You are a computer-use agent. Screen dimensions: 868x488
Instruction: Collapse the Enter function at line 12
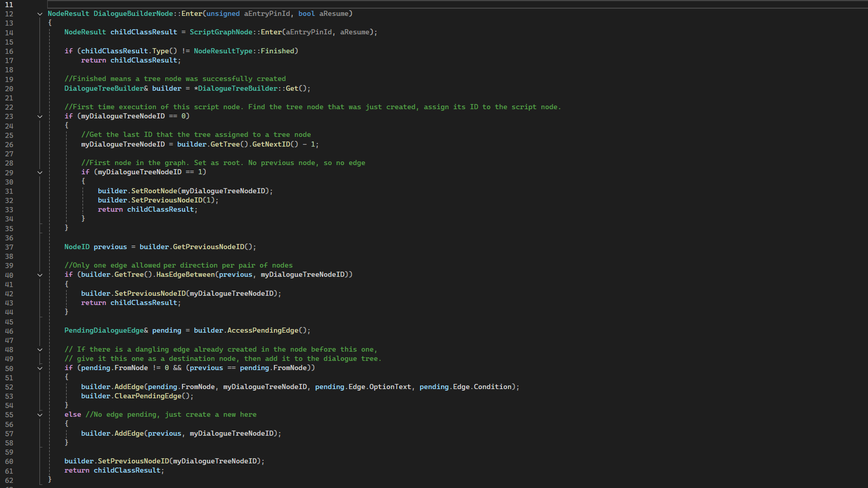[x=40, y=14]
